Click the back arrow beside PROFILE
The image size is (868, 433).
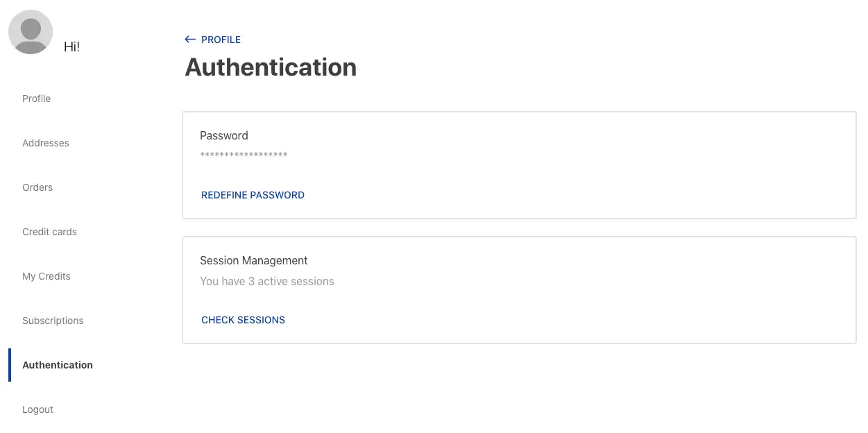tap(190, 40)
